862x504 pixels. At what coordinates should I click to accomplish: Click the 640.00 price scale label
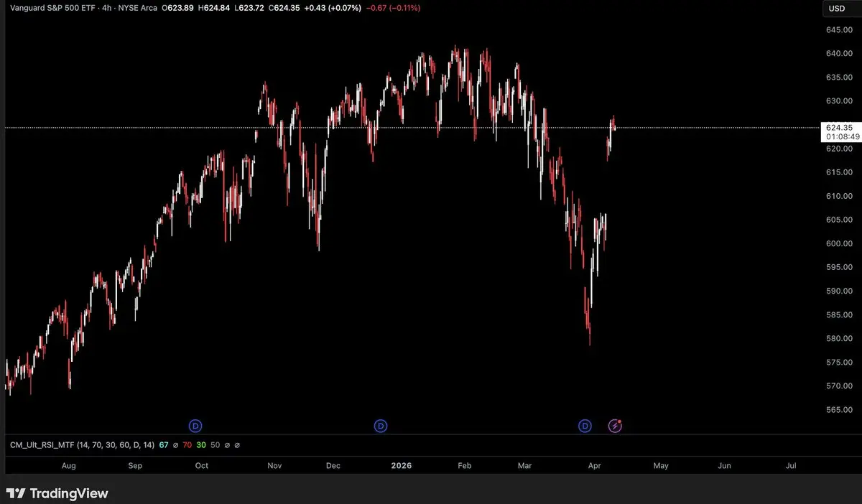click(839, 53)
